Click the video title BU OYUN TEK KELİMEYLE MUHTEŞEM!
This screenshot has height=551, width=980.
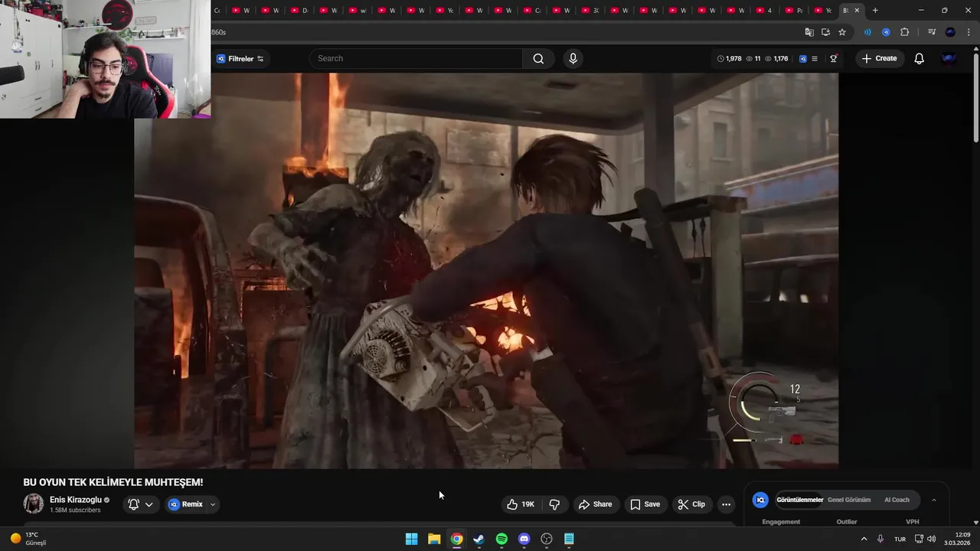[x=113, y=482]
